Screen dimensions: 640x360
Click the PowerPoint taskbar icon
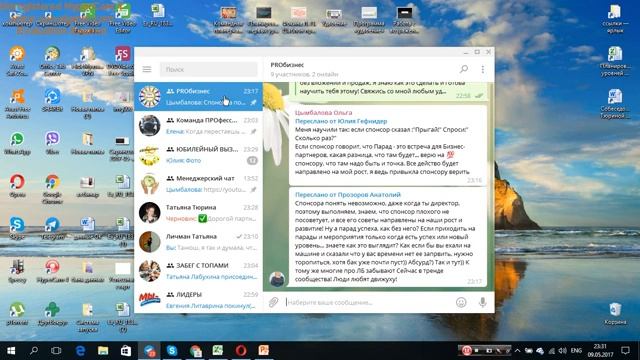[x=264, y=351]
